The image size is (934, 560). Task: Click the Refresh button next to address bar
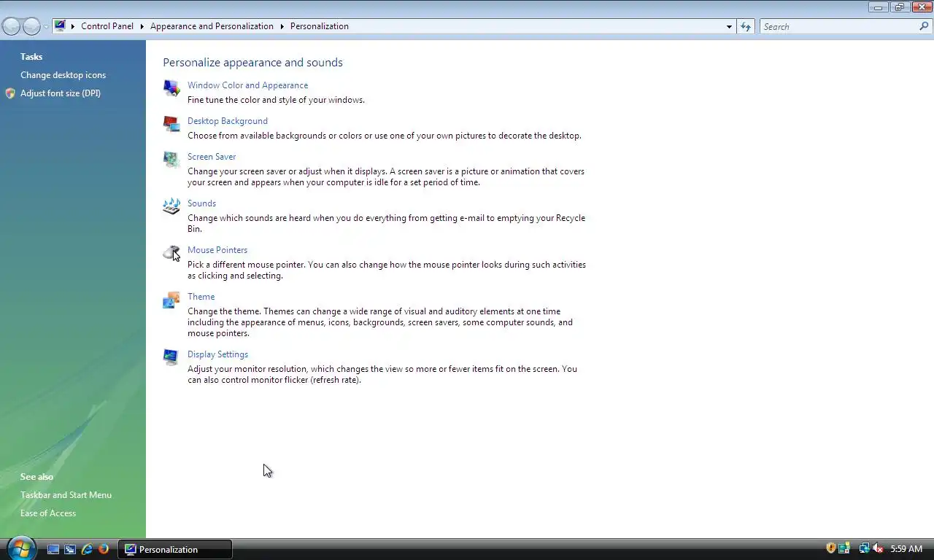point(746,26)
